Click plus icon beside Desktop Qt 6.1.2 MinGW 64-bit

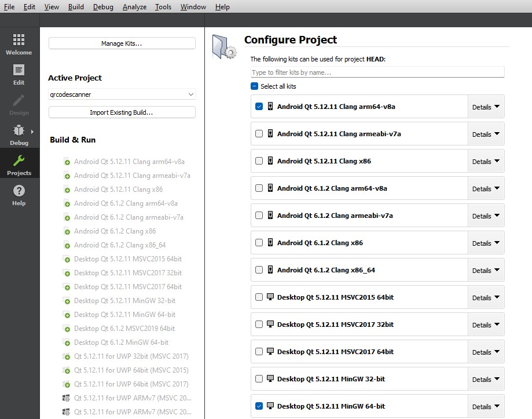pos(67,343)
